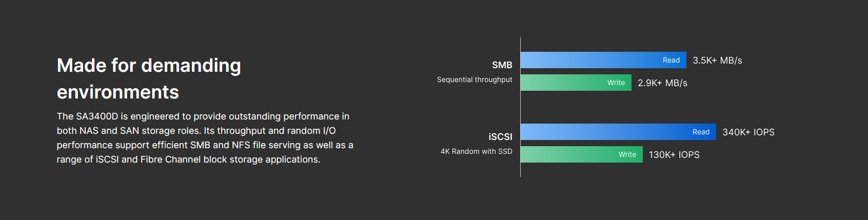Click the green SMB Write bar

pyautogui.click(x=576, y=83)
